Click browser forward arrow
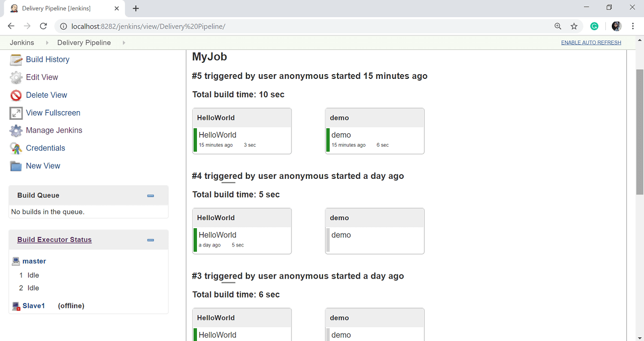This screenshot has height=341, width=644. tap(27, 26)
